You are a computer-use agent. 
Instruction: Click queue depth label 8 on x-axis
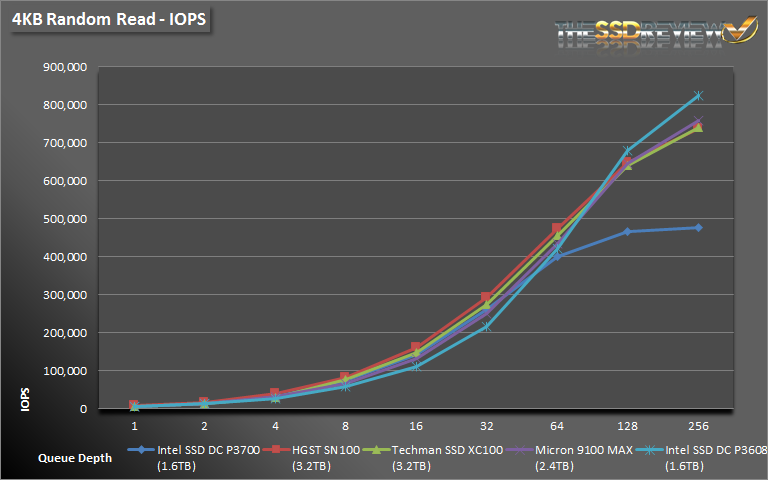(x=345, y=426)
